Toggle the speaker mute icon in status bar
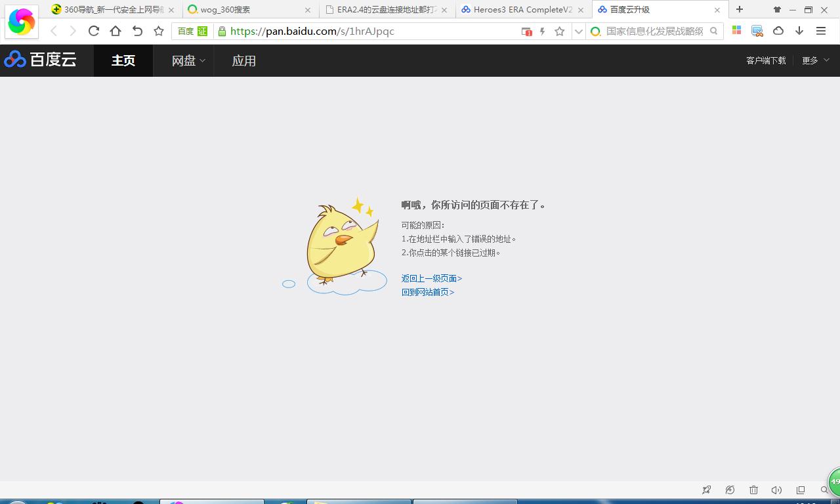 (776, 490)
